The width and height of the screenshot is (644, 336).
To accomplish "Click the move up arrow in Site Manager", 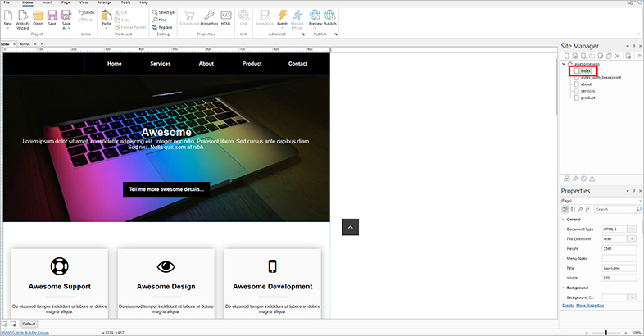I will 639,56.
